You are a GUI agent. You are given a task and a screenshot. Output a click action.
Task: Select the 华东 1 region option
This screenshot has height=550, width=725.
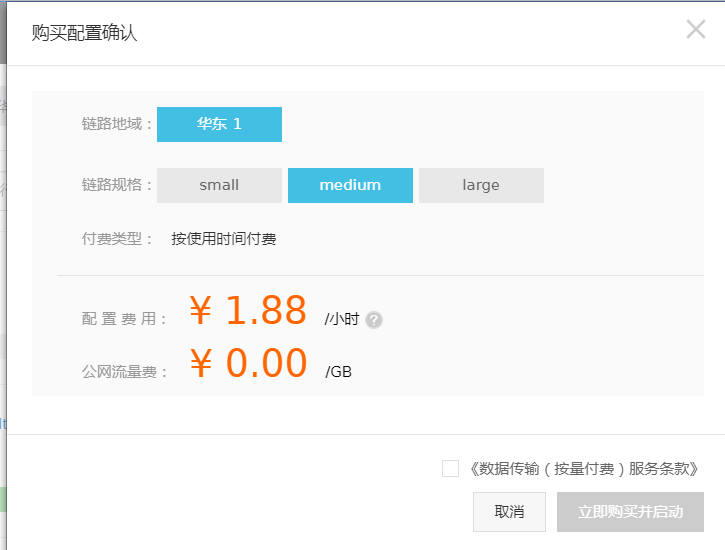point(219,125)
